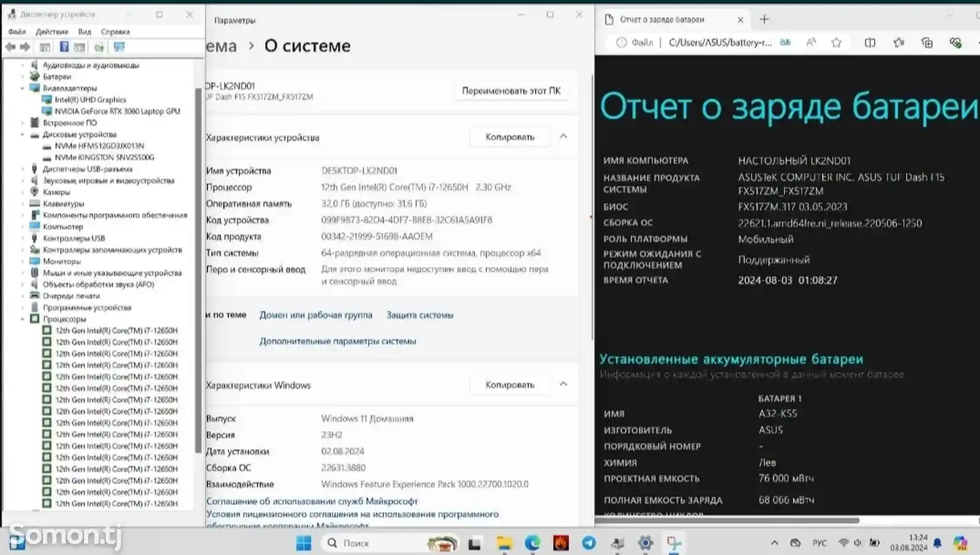980x555 pixels.
Task: Select Компьютер tree item
Action: (x=62, y=227)
